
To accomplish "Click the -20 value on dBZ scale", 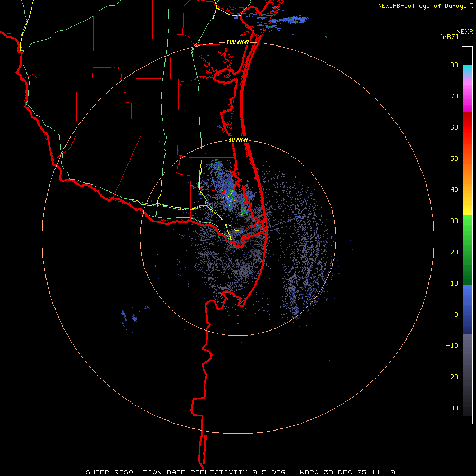I will click(x=452, y=377).
